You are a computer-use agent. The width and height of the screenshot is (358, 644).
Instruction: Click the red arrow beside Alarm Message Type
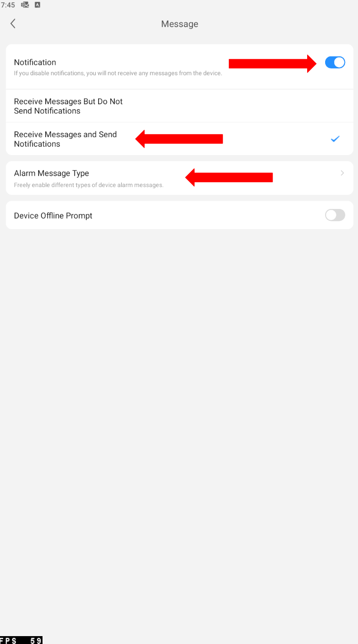229,177
